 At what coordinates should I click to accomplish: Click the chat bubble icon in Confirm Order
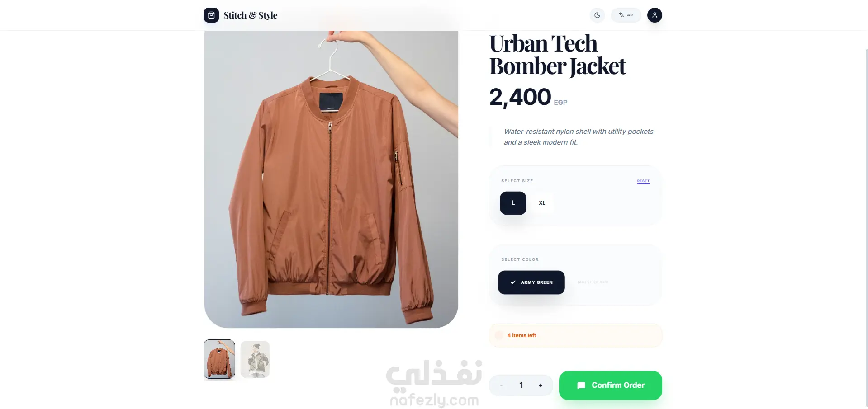tap(581, 385)
